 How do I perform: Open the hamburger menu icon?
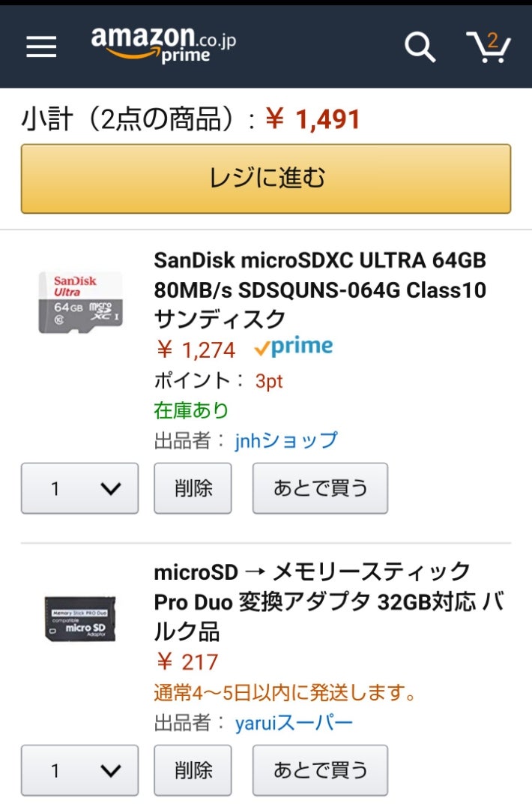[41, 46]
